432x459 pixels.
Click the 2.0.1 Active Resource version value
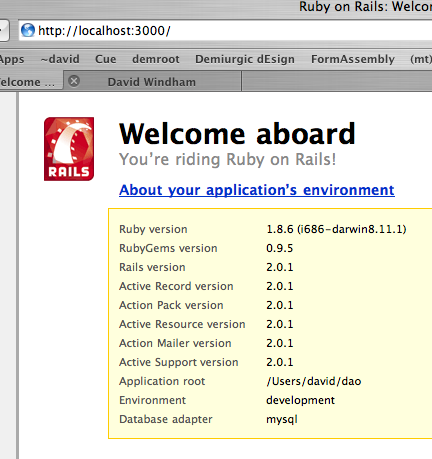click(280, 324)
